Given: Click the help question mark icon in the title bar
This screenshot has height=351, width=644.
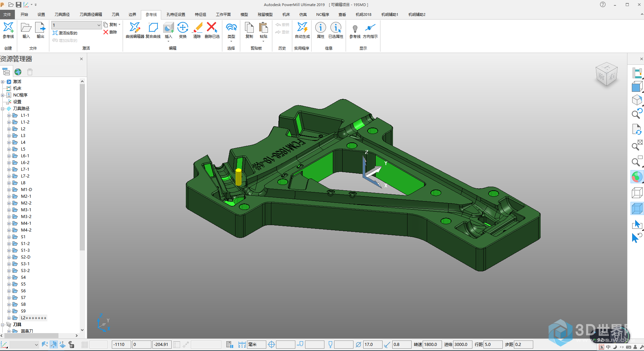Looking at the screenshot, I should point(603,5).
